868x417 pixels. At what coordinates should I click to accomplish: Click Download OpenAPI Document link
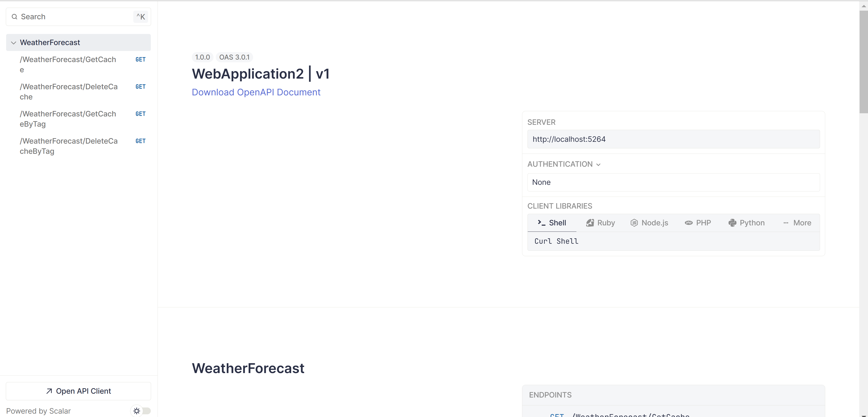tap(256, 92)
